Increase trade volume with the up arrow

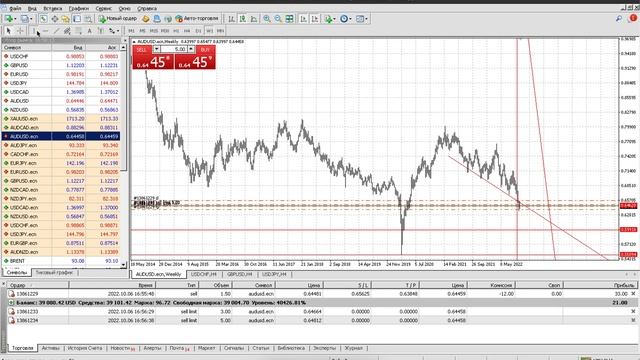tap(191, 49)
